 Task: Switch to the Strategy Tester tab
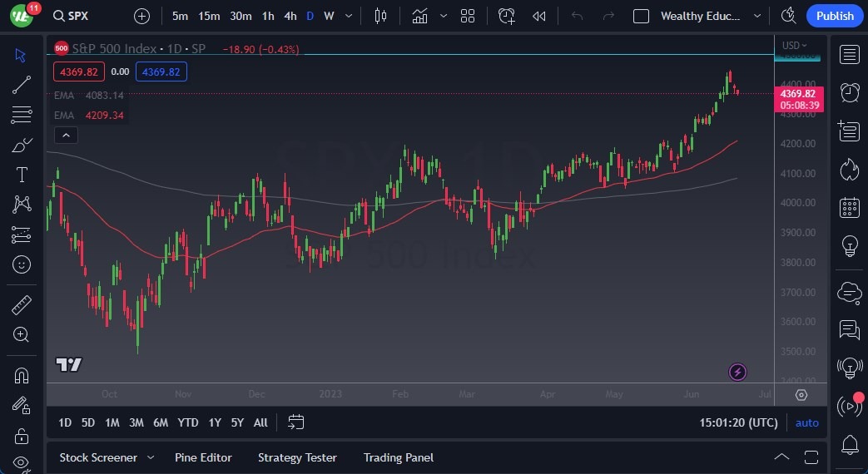pos(297,457)
